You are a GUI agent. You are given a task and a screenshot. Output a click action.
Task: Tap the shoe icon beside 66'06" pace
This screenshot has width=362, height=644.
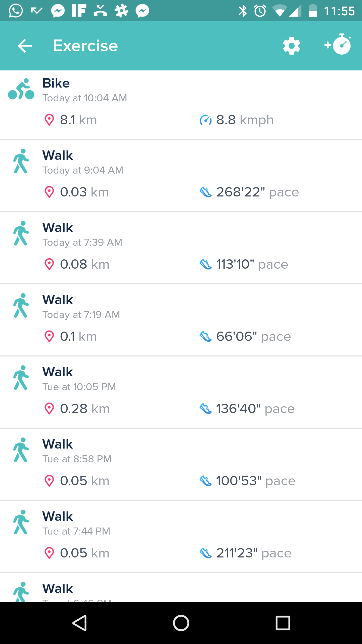[x=205, y=336]
